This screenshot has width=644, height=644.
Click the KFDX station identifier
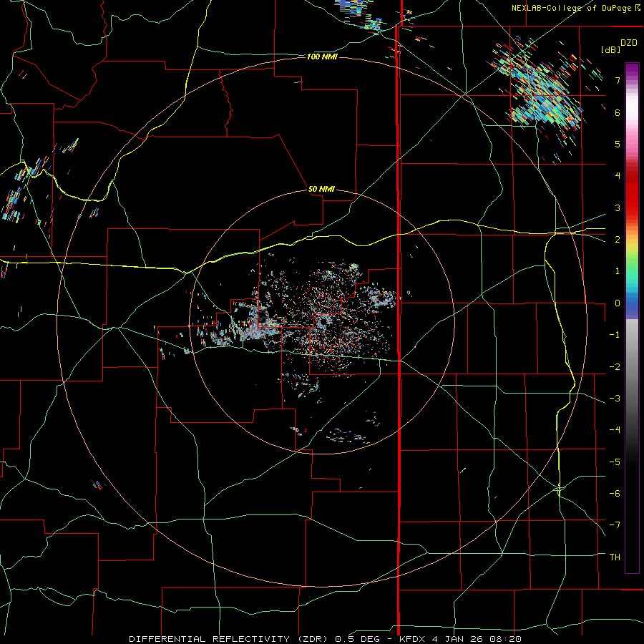(412, 639)
